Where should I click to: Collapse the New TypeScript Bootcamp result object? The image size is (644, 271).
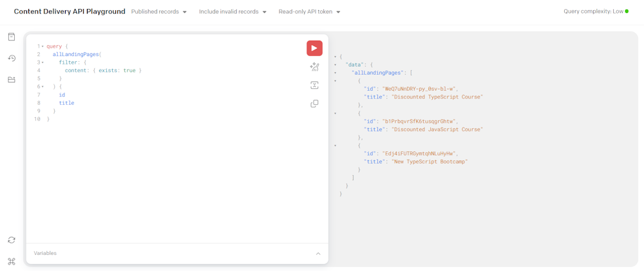[336, 145]
